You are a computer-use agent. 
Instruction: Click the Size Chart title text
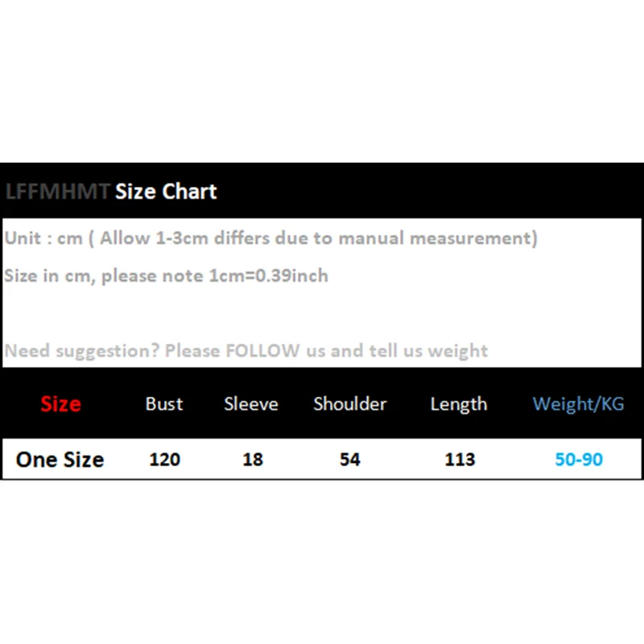166,192
